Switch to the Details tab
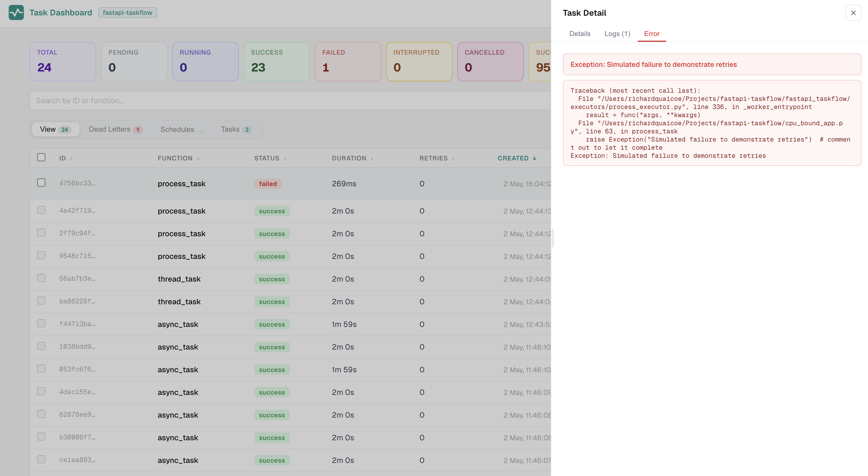This screenshot has height=476, width=868. pos(580,34)
